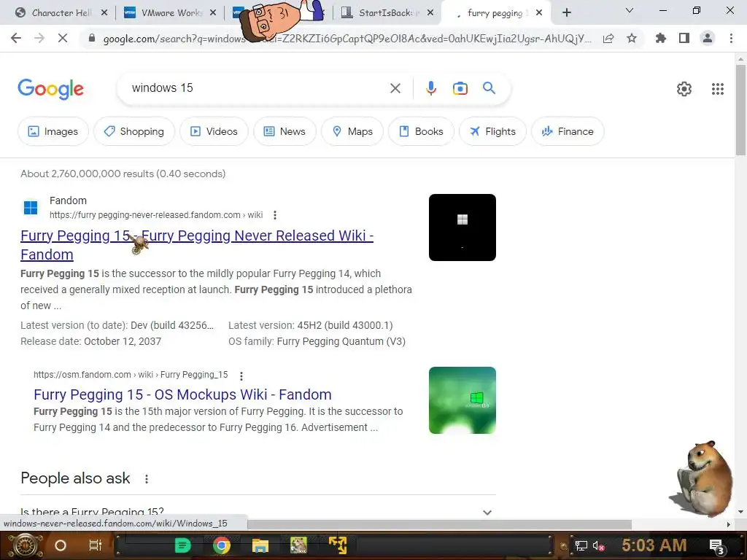Screen dimensions: 747x560
Task: Share this page from the address bar
Action: (x=608, y=39)
